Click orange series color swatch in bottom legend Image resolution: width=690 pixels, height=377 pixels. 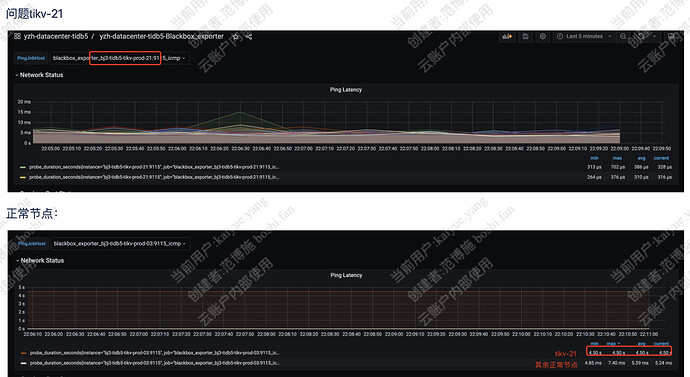[x=24, y=353]
